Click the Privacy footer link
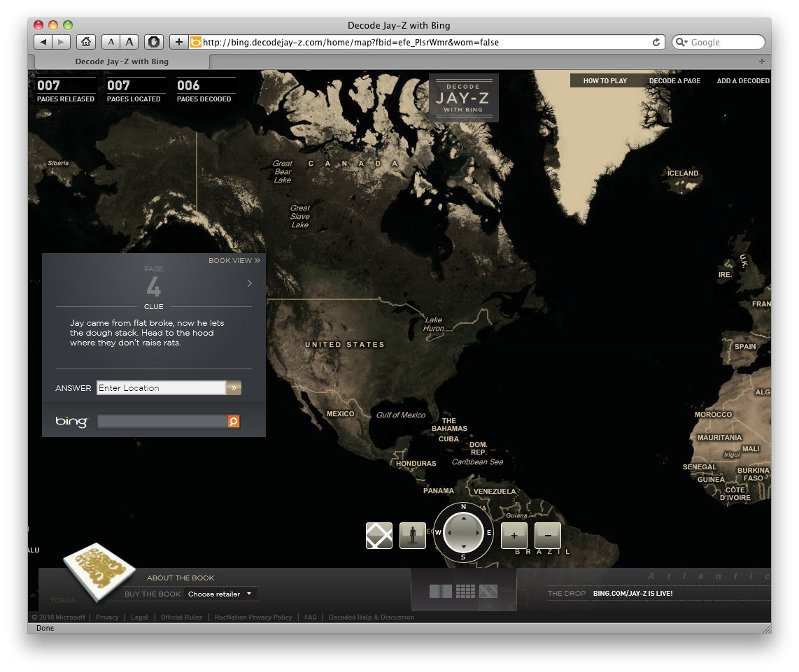The height and width of the screenshot is (672, 799). (x=107, y=617)
